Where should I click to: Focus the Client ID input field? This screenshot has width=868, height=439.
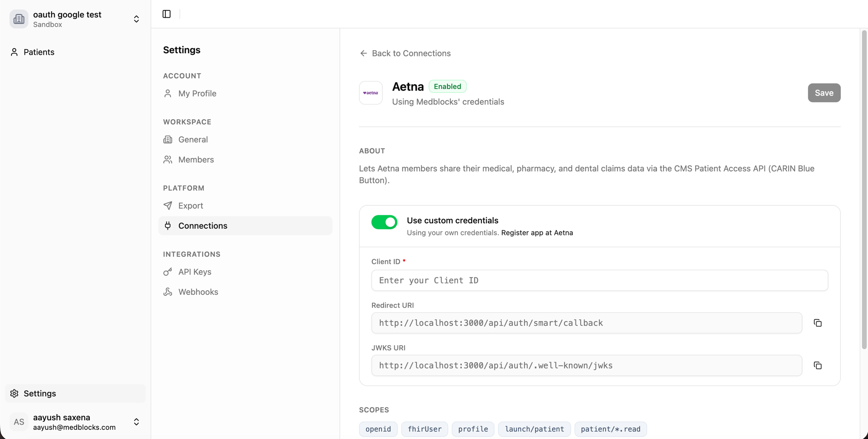pyautogui.click(x=599, y=280)
